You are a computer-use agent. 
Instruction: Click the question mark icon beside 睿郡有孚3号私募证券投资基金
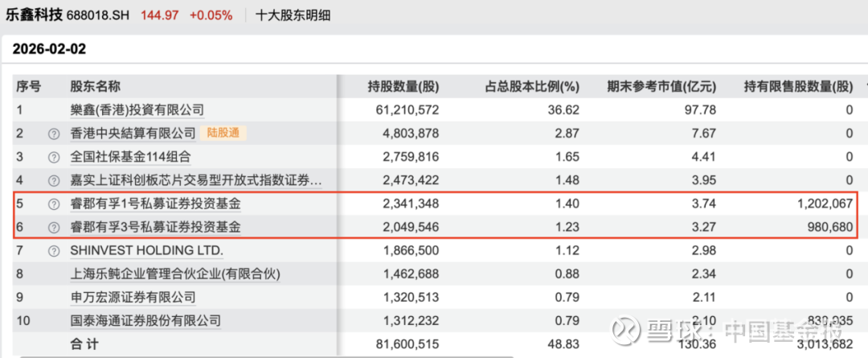(54, 228)
